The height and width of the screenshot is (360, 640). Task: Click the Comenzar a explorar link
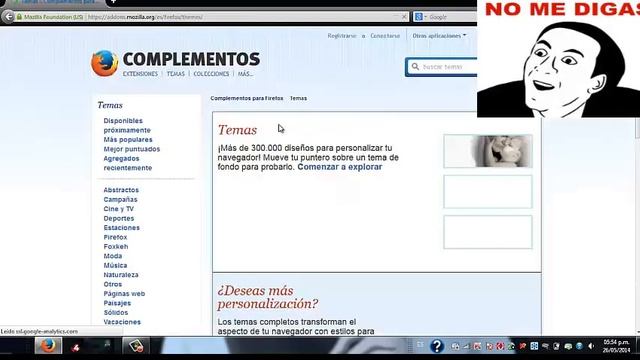340,167
